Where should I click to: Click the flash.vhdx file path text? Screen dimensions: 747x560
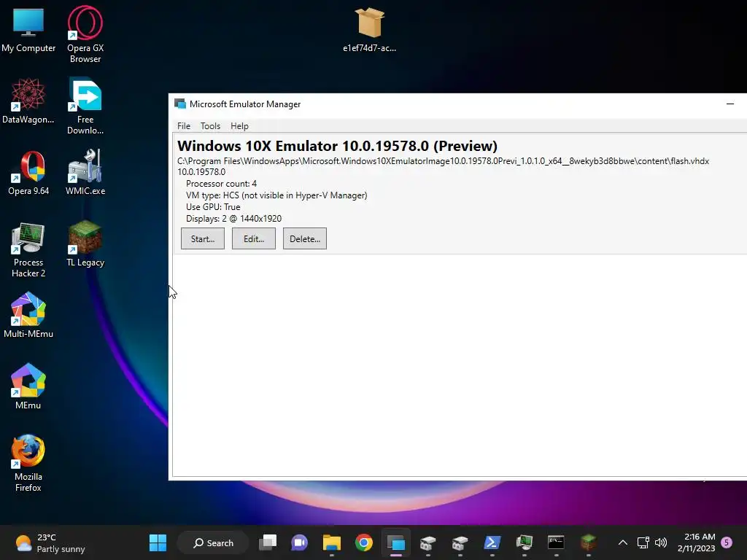(x=443, y=161)
